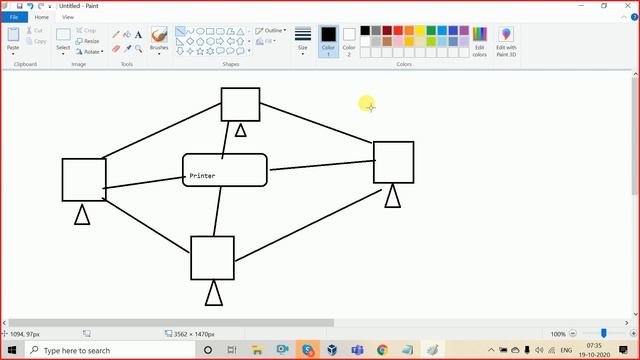640x360 pixels.
Task: Select the Five-point star shape
Action: coord(200,51)
